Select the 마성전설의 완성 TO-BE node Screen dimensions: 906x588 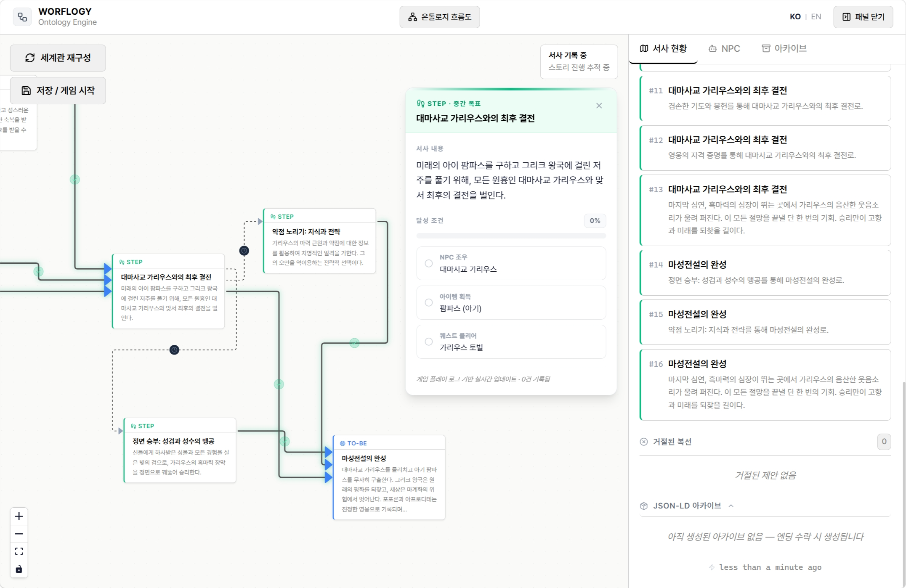(389, 477)
